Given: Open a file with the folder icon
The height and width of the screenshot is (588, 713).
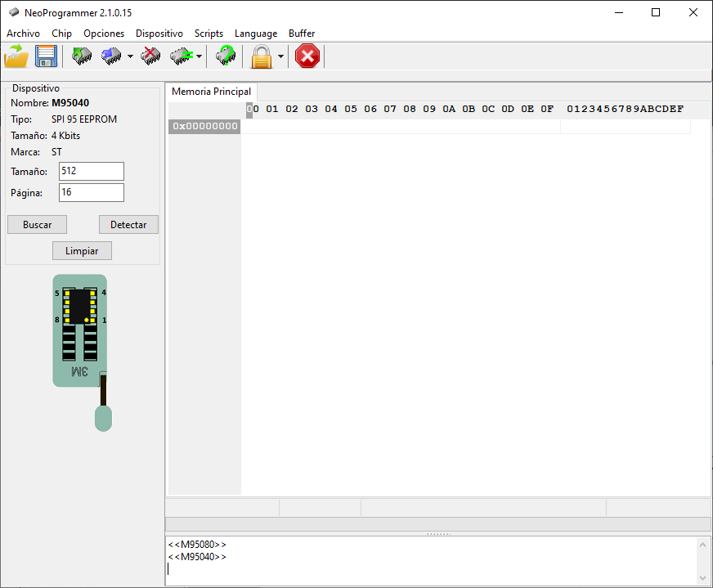Looking at the screenshot, I should [16, 56].
